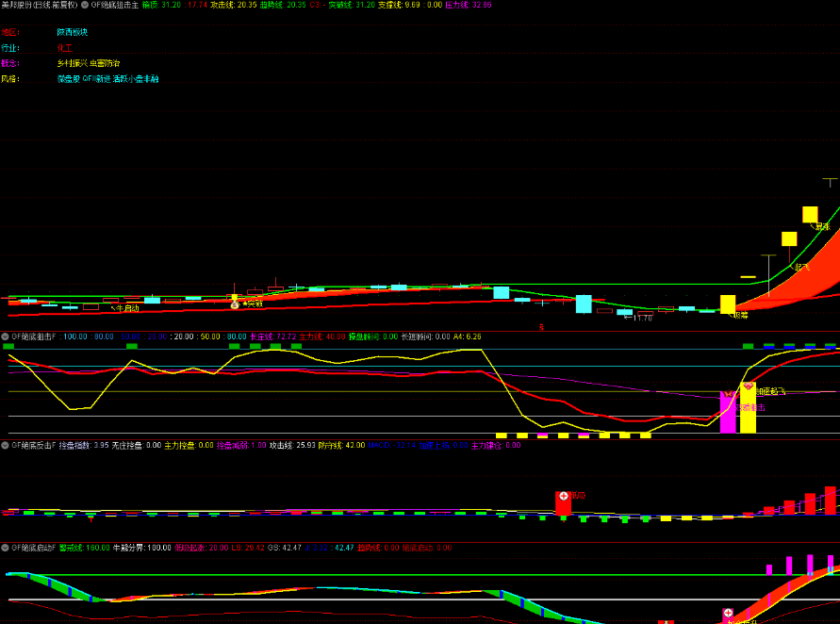Click the heart icon above yellow signal bar

(748, 386)
